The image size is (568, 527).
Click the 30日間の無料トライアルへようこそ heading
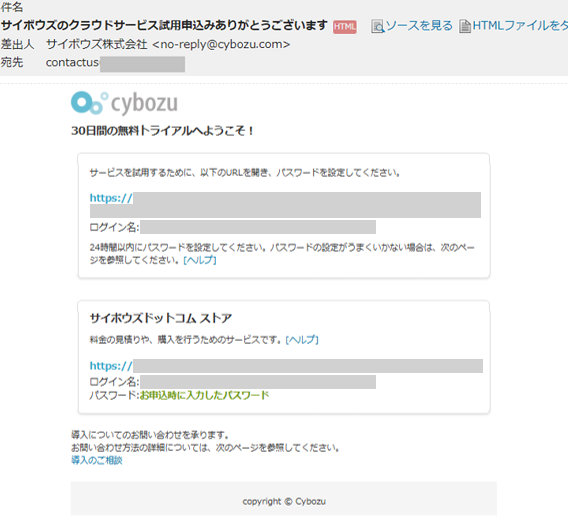163,130
